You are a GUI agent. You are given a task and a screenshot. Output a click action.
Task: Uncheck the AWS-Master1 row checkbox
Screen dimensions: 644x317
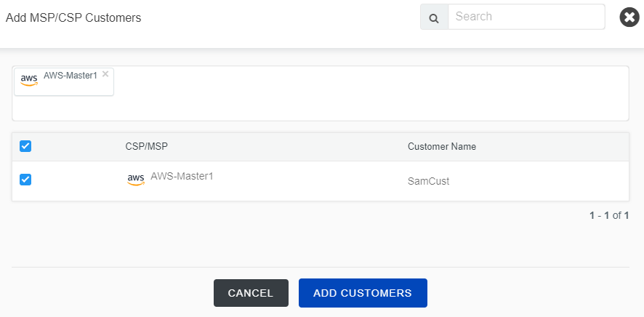[25, 180]
